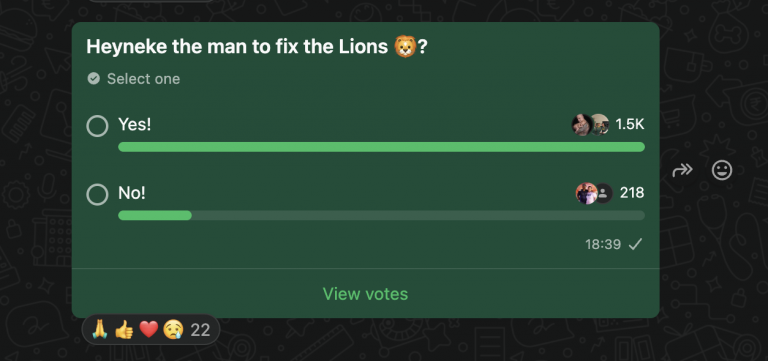The height and width of the screenshot is (361, 768).
Task: Select the No! poll option
Action: [97, 194]
